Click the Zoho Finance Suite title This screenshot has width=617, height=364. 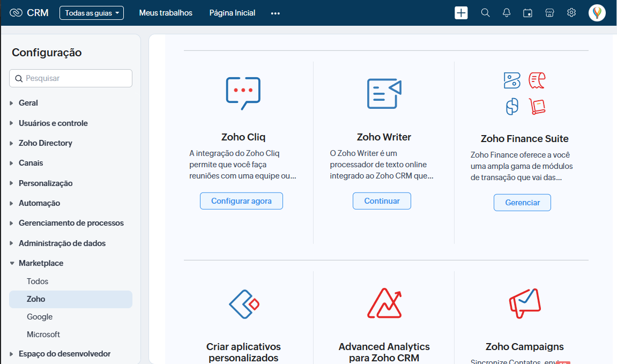524,138
